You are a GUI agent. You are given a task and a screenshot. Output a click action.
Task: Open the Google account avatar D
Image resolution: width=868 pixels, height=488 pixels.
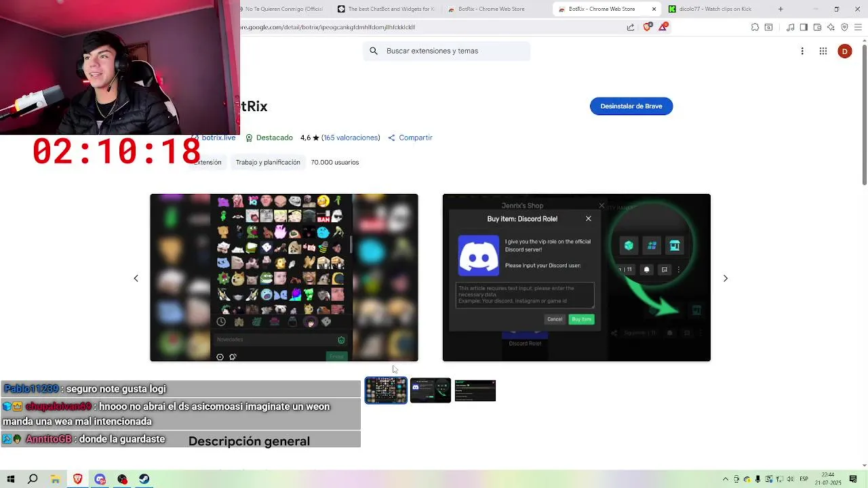pyautogui.click(x=844, y=52)
